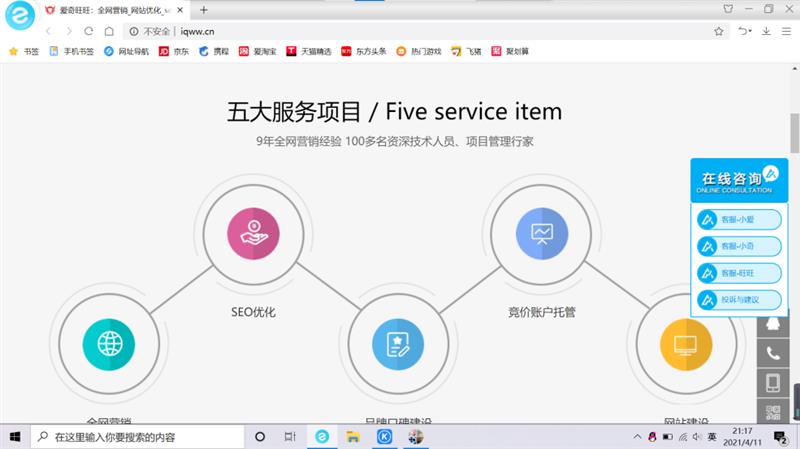Click the phone icon in right sidebar
The width and height of the screenshot is (800, 449).
772,353
